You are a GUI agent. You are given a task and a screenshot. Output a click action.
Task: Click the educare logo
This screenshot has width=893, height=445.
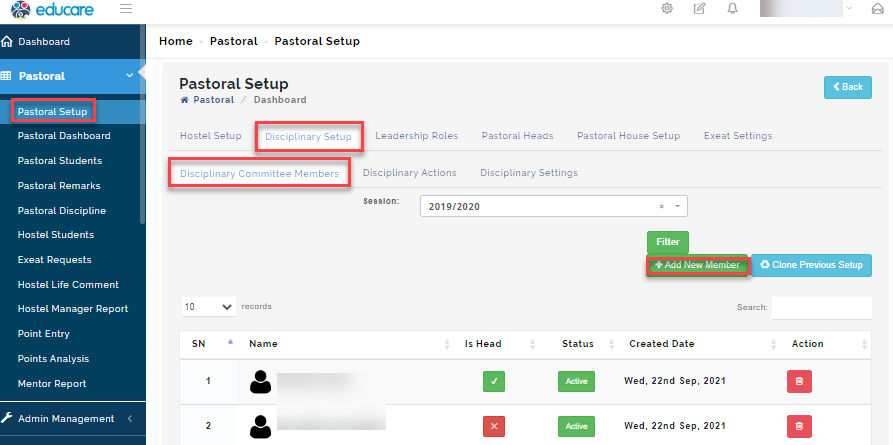[52, 9]
